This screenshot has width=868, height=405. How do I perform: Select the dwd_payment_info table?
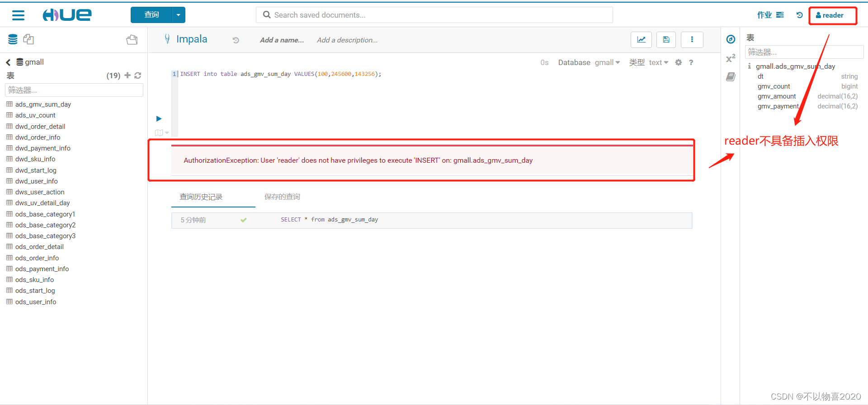43,148
